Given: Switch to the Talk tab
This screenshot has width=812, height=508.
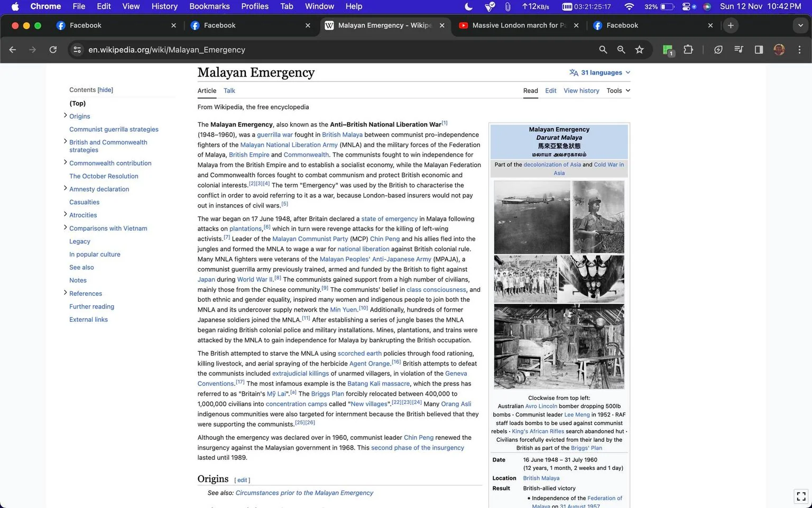Looking at the screenshot, I should pyautogui.click(x=229, y=90).
